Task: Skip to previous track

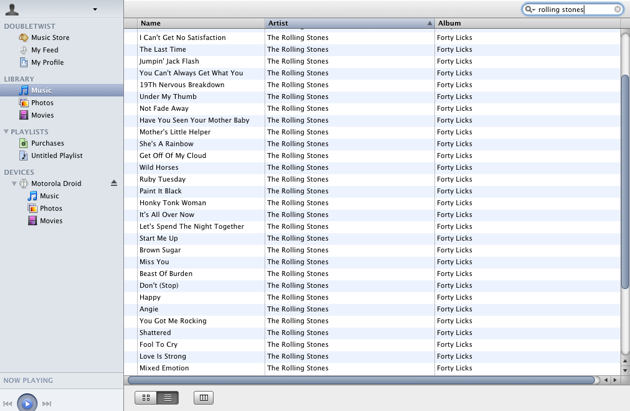Action: coord(8,404)
